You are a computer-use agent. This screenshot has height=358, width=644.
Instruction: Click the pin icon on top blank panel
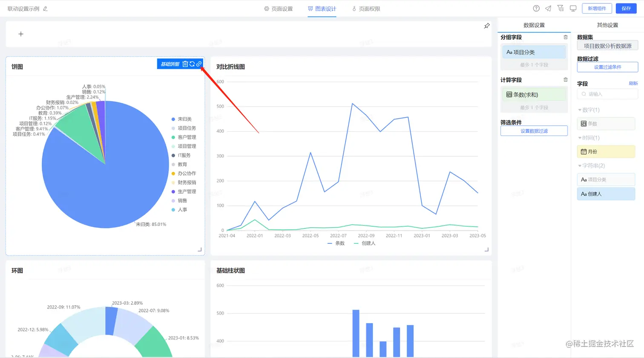pyautogui.click(x=487, y=26)
